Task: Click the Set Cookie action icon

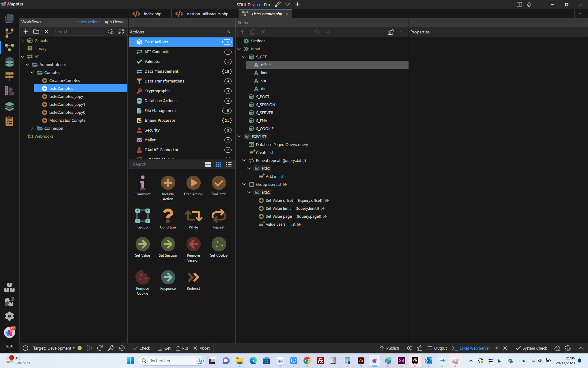Action: click(219, 244)
